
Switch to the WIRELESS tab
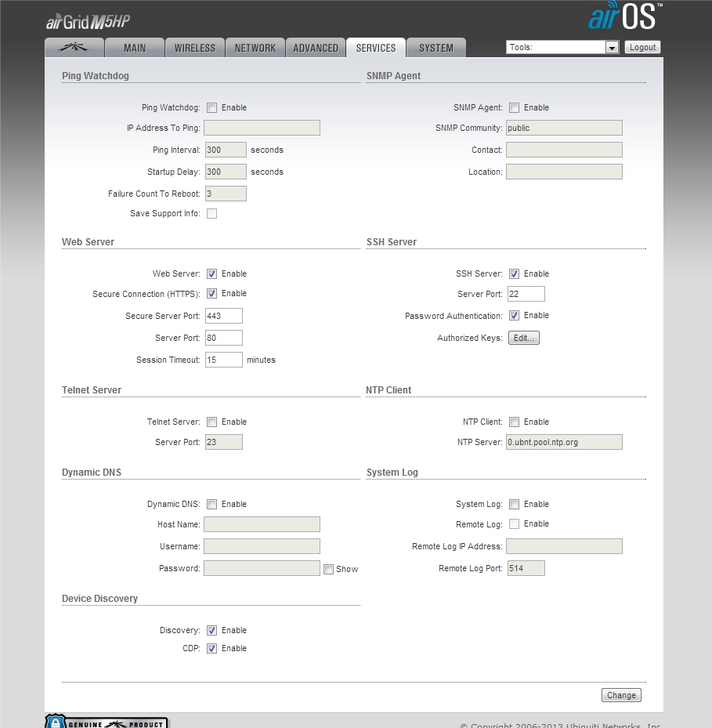[x=195, y=48]
